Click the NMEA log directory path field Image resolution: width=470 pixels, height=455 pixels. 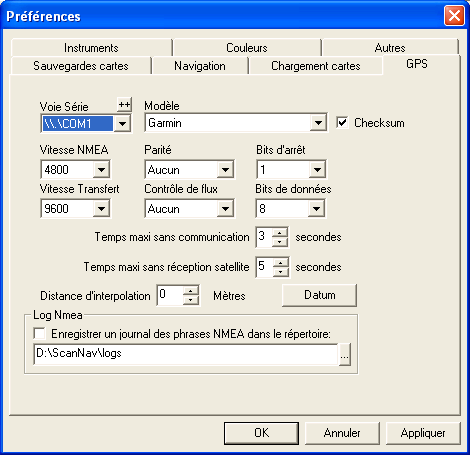[186, 355]
